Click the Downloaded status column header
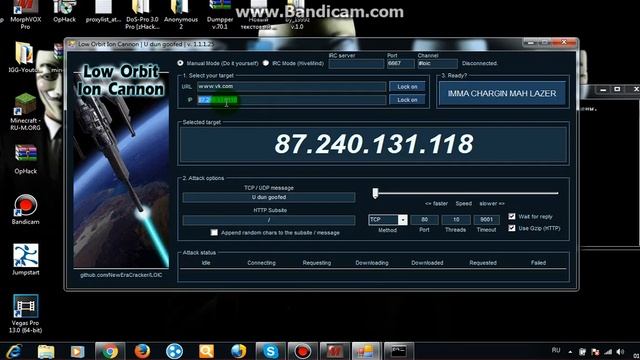The height and width of the screenshot is (360, 640). coord(427,263)
